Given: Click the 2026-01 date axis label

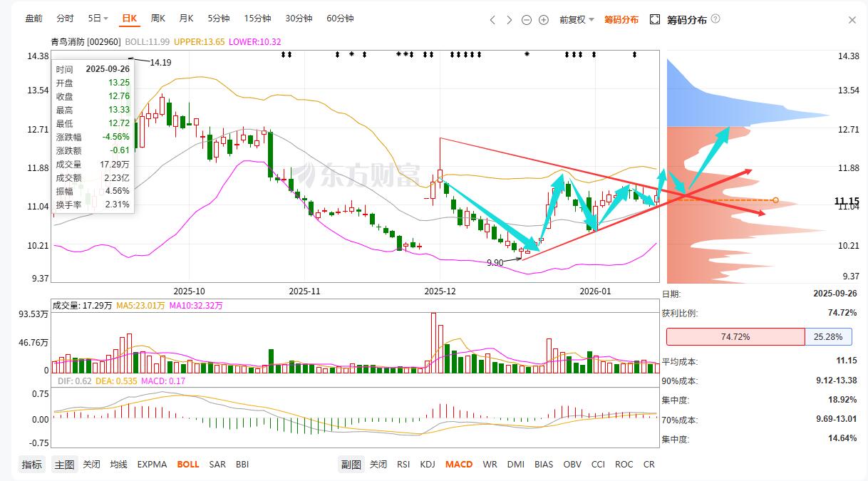Looking at the screenshot, I should coord(595,291).
